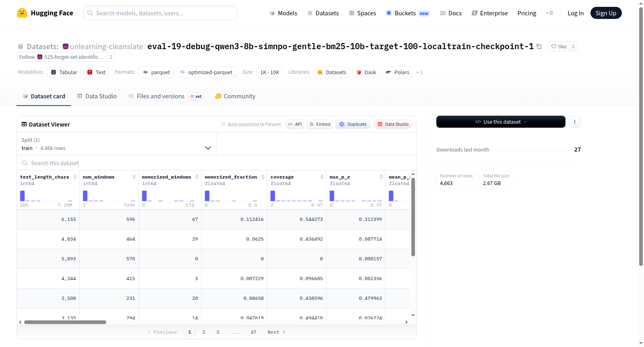This screenshot has width=644, height=347.
Task: Open the API button in the viewer
Action: [x=295, y=124]
